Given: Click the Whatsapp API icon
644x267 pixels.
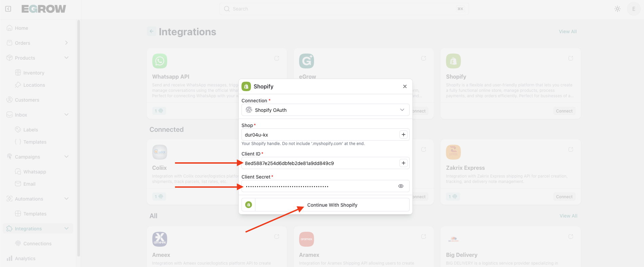Looking at the screenshot, I should (160, 61).
